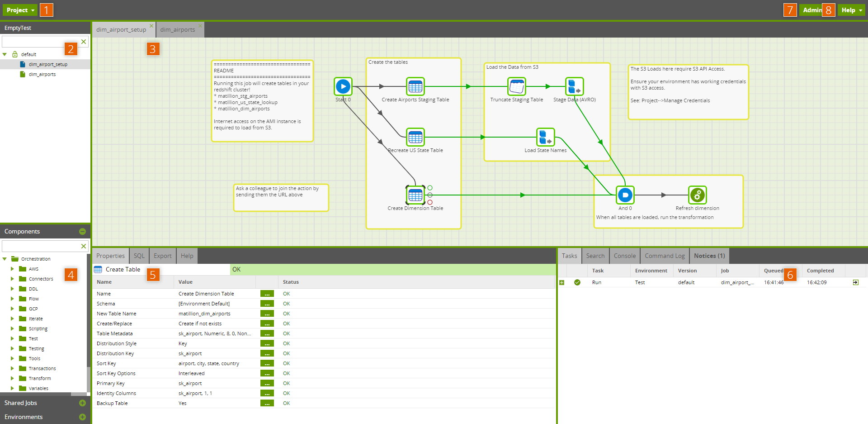Open the Command Log tab
This screenshot has height=424, width=868.
pos(664,256)
